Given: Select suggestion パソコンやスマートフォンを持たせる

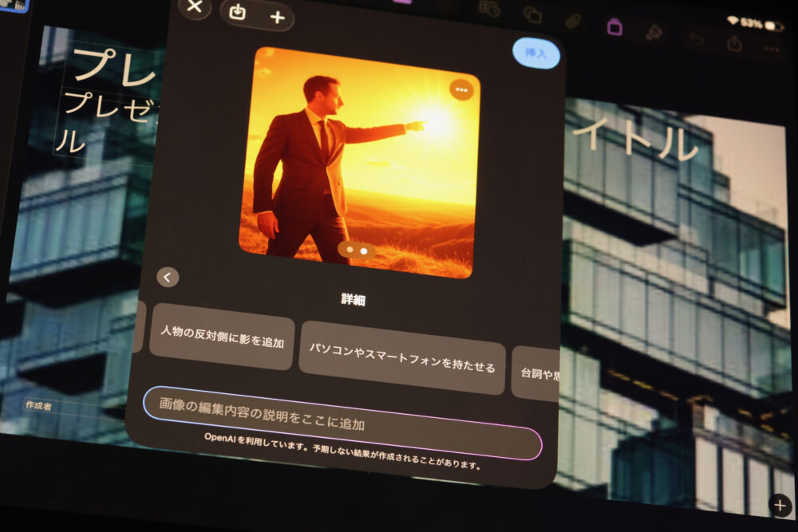Looking at the screenshot, I should (401, 359).
